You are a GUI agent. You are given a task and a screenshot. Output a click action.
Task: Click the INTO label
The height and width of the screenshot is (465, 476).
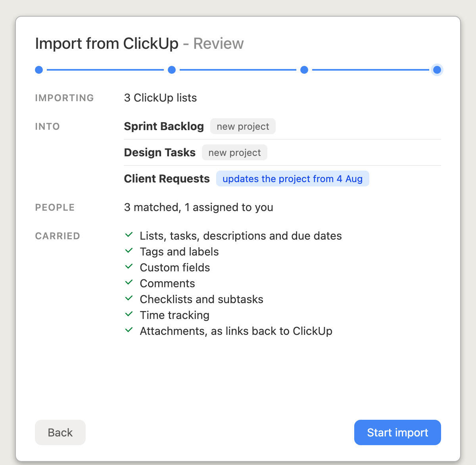tap(47, 126)
